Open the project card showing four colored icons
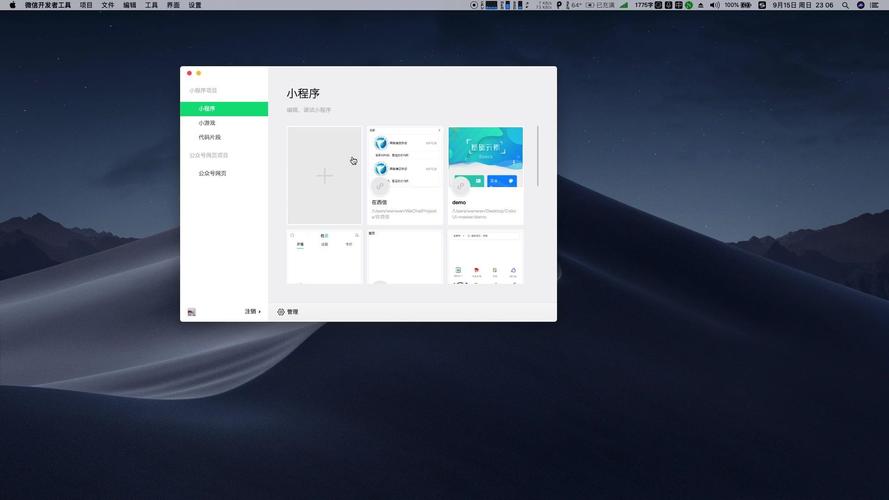 (486, 257)
